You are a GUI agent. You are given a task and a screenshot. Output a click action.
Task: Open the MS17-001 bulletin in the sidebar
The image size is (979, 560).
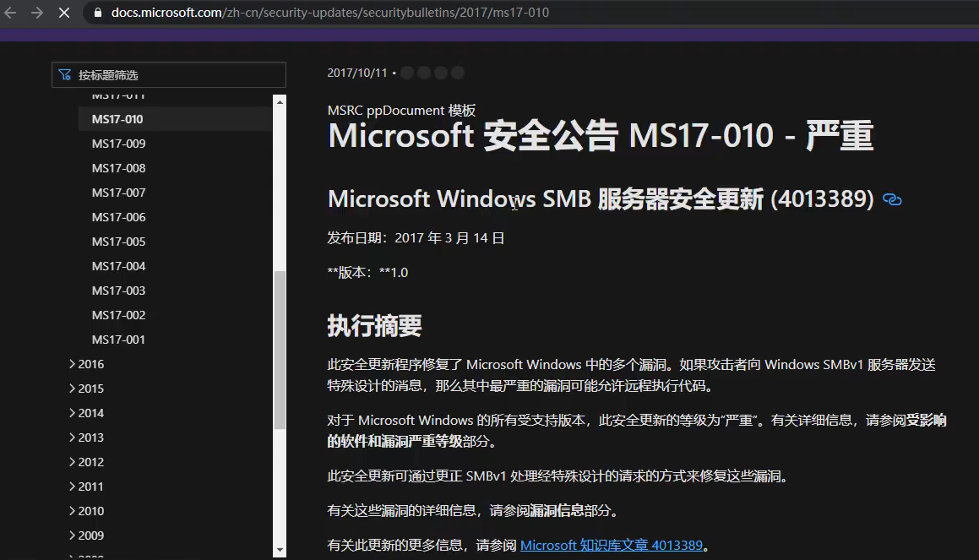click(118, 340)
